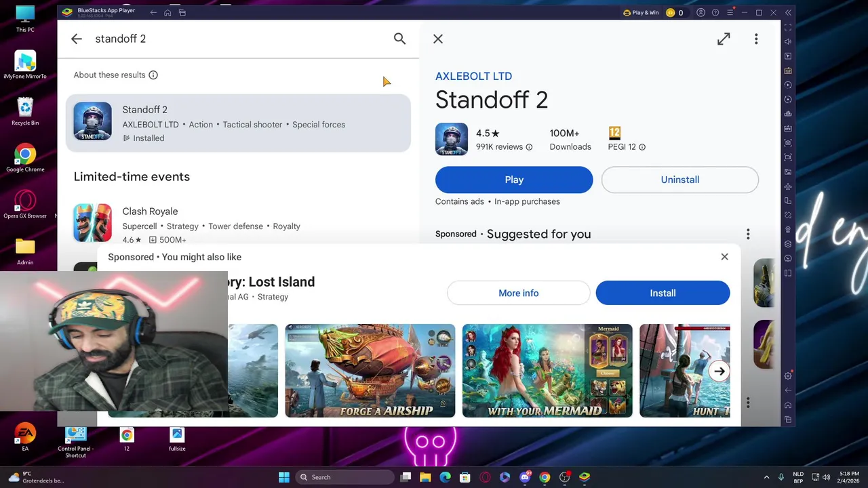
Task: Open the taskbar clock showing 5:18 PM
Action: (x=849, y=477)
